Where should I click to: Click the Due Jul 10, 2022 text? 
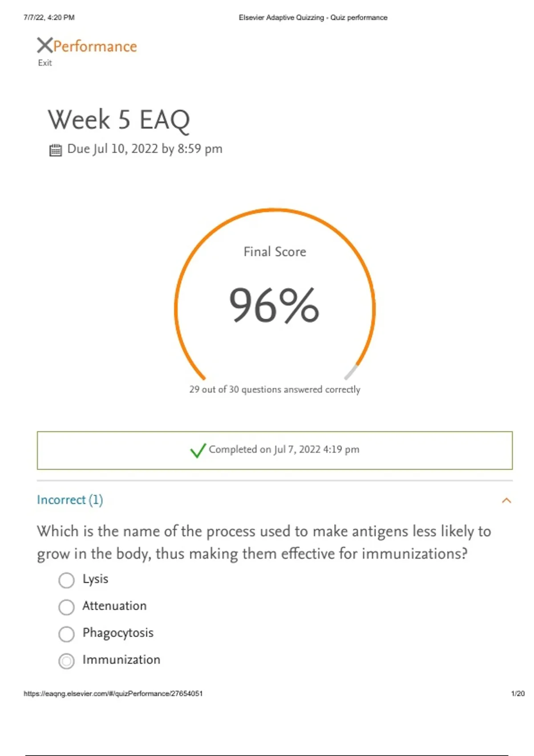[x=145, y=149]
